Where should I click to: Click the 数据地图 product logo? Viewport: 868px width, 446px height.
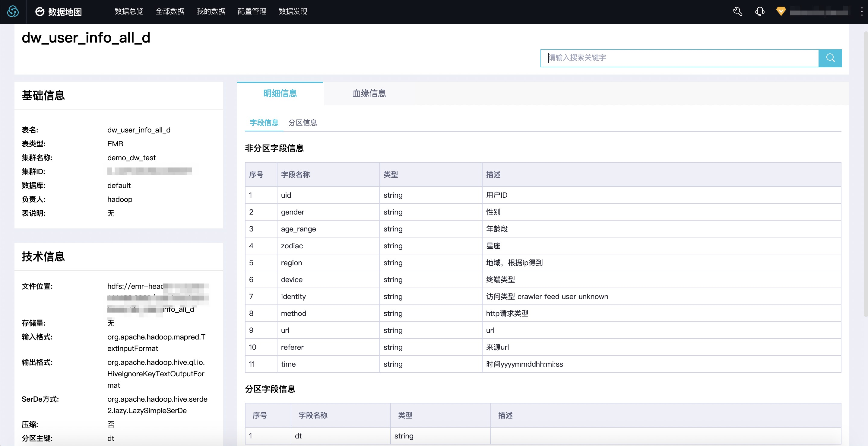pos(59,12)
